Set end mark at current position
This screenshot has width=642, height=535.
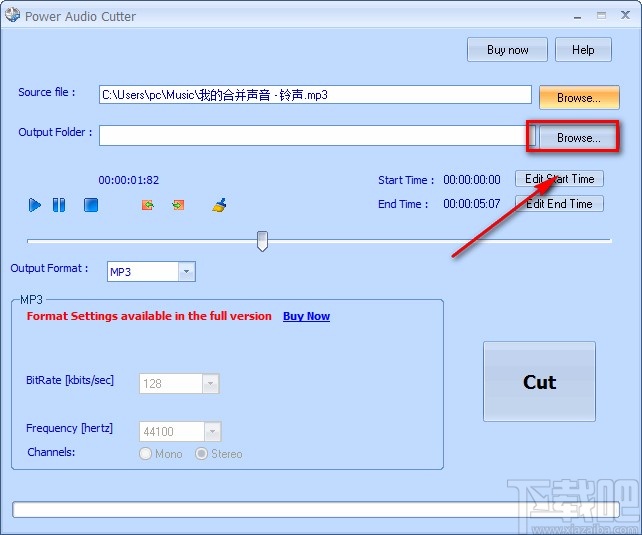(178, 205)
